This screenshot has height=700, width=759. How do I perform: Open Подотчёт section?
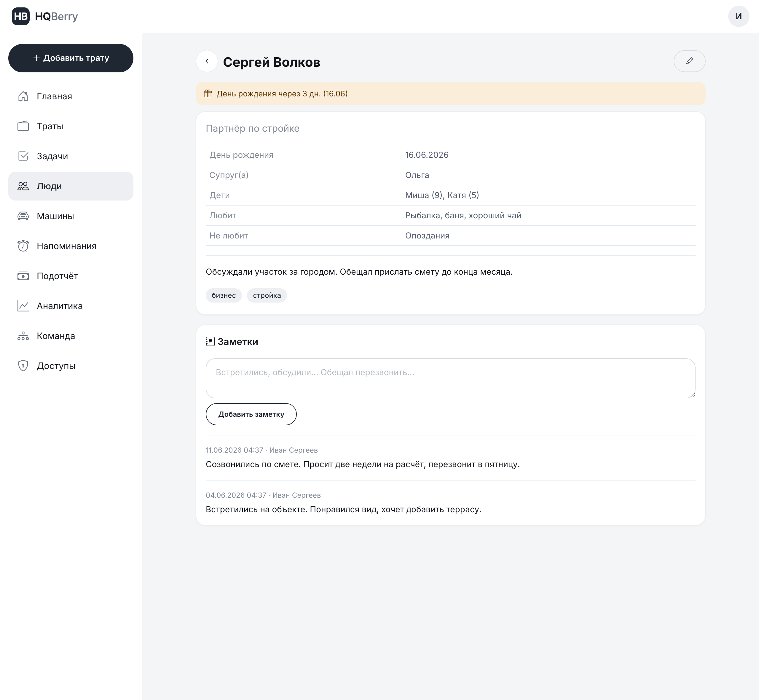click(x=71, y=276)
